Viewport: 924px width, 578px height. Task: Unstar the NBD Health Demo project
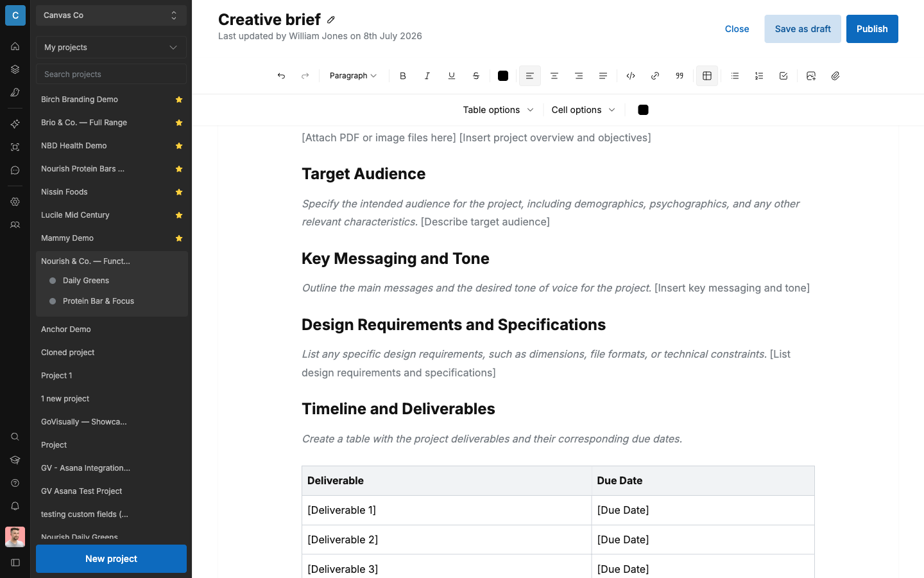[179, 146]
